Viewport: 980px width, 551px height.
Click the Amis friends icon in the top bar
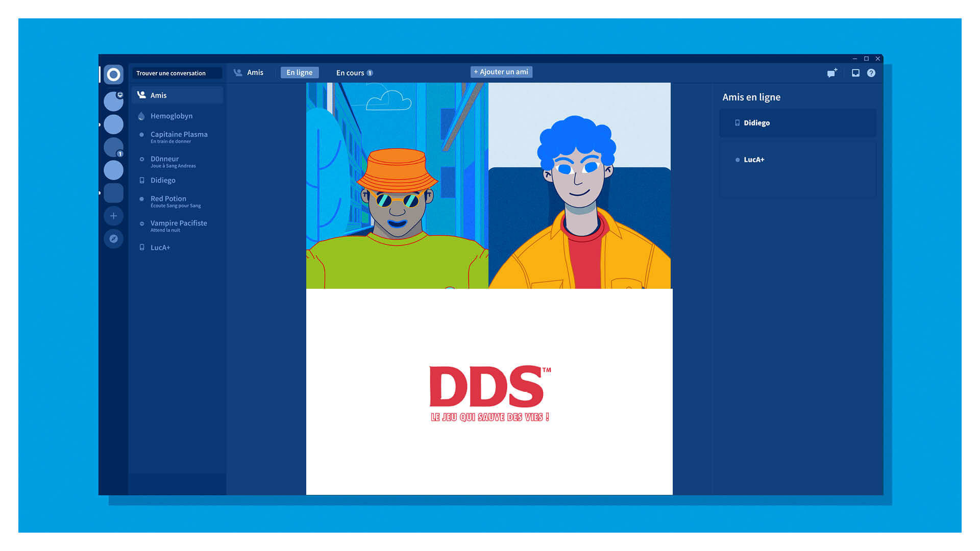[x=238, y=72]
